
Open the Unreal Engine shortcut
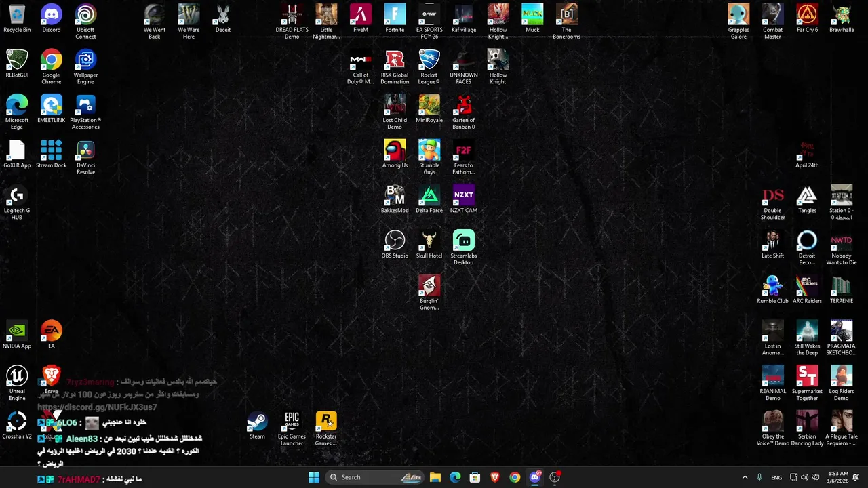(17, 384)
